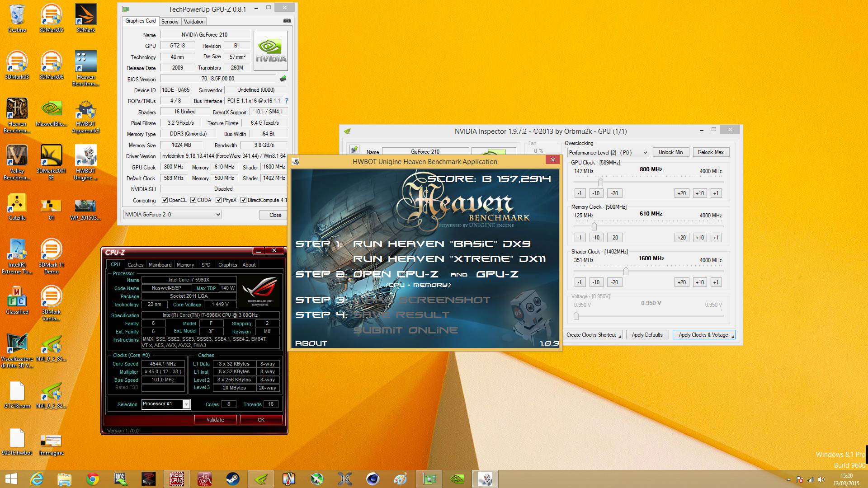Click ABOUT in HWBOT Heaven window
Screen dimensions: 868x488
(x=311, y=343)
